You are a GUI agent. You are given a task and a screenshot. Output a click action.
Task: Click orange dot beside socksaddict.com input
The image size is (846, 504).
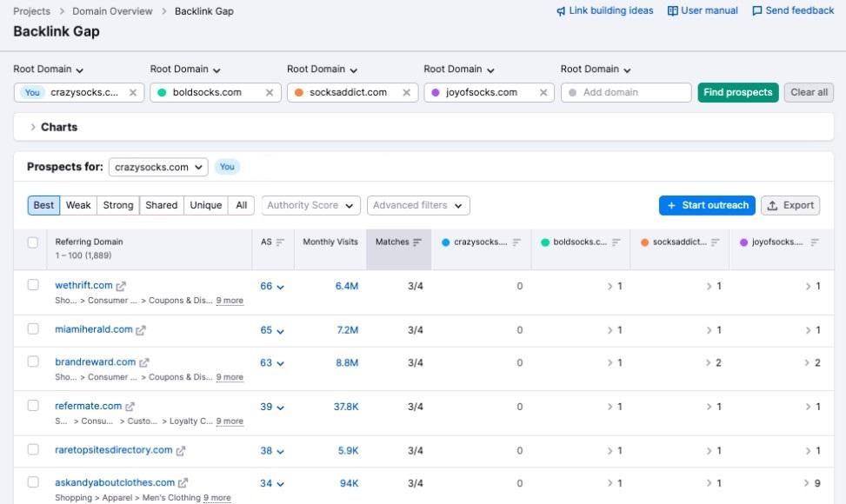coord(298,93)
